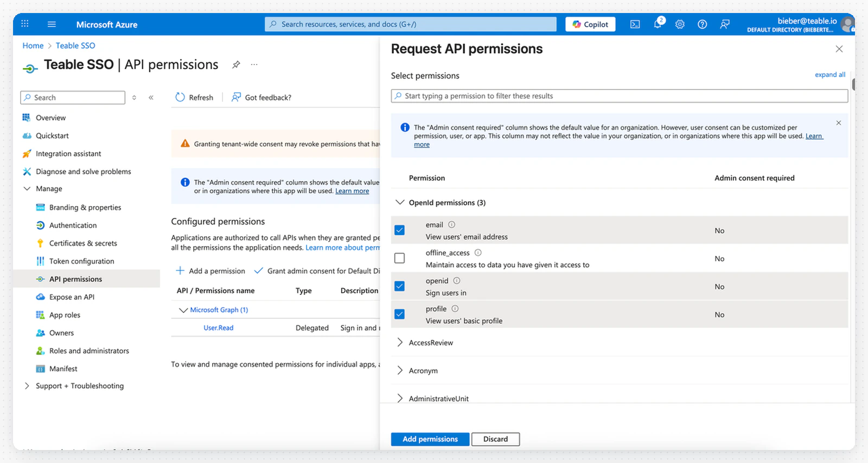The image size is (868, 463).
Task: Pin the Teable SSO page
Action: point(236,65)
